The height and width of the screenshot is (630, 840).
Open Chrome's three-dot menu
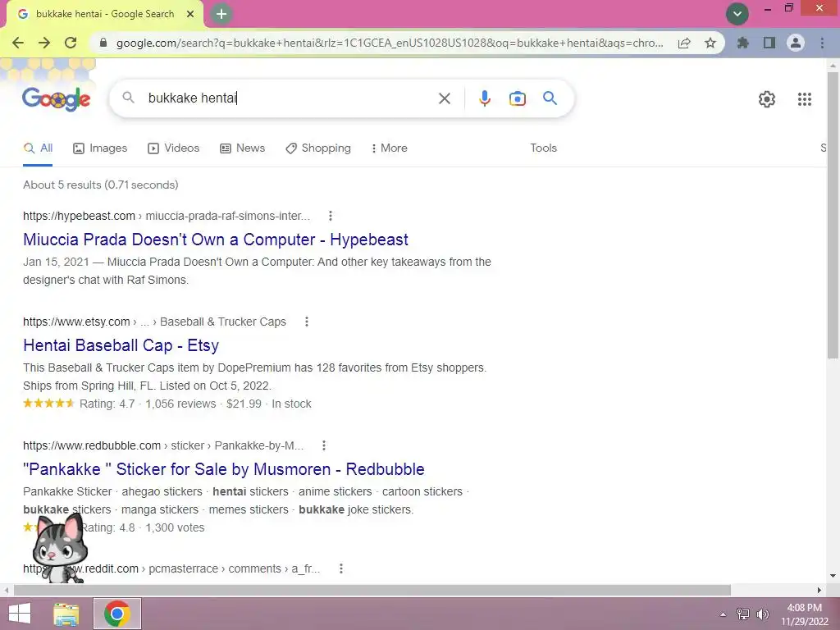click(x=822, y=43)
